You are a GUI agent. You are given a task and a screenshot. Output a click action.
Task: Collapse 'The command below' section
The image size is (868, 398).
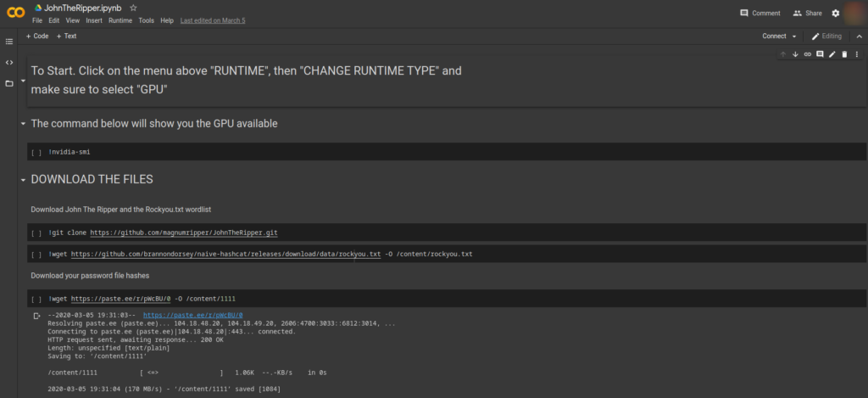tap(23, 124)
